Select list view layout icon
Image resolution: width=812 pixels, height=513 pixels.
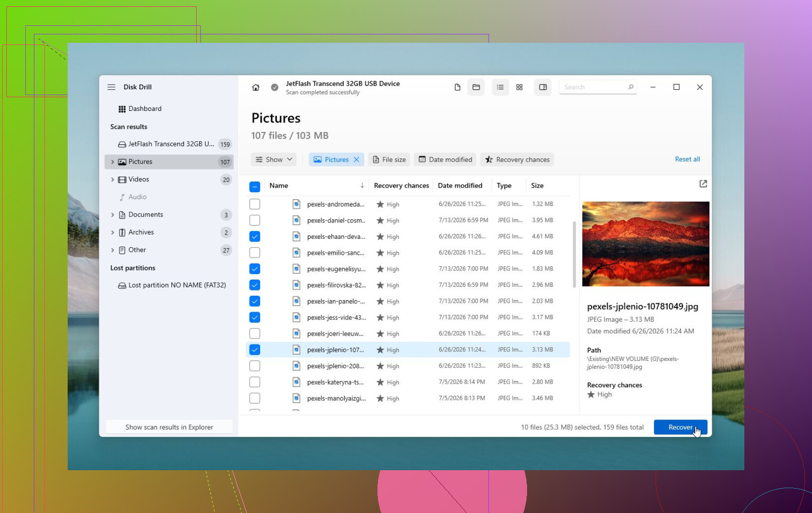point(500,87)
